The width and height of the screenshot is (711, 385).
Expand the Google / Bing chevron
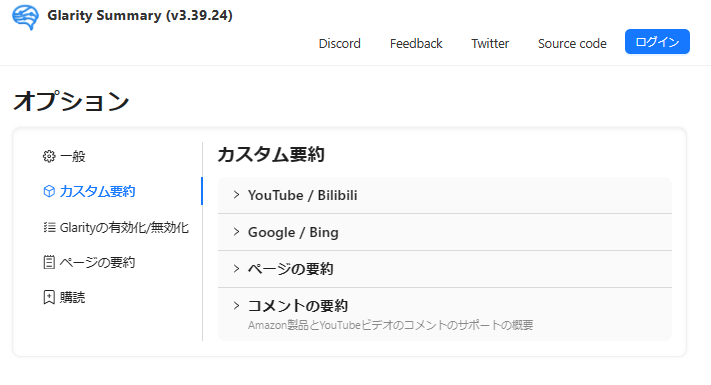click(236, 232)
